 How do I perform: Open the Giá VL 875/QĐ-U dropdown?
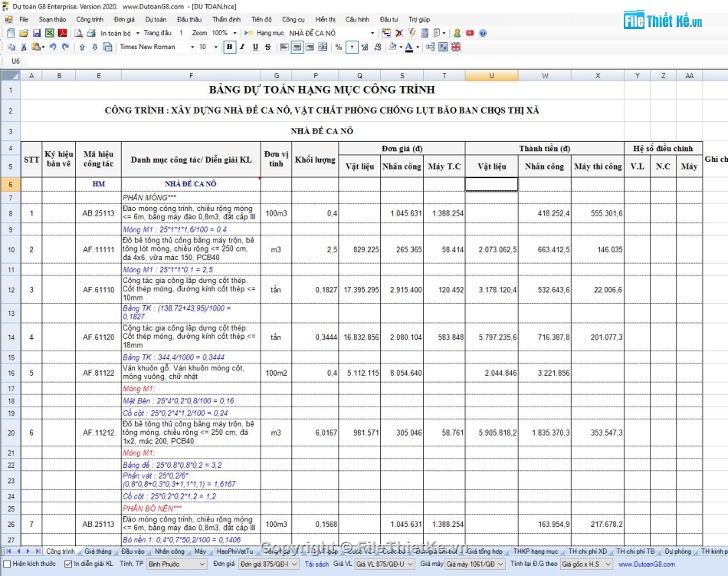(x=385, y=564)
